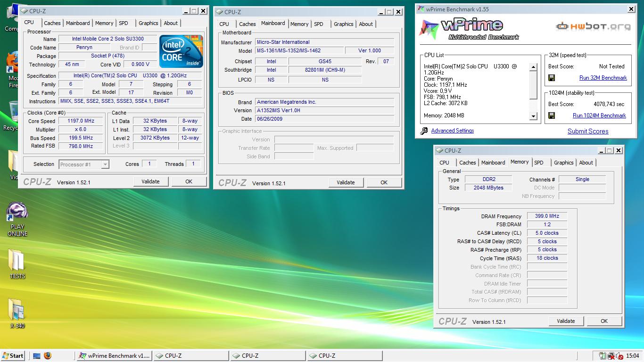Click CPU List scrollbar up arrow
Screen dimensions: 644x362
point(533,67)
